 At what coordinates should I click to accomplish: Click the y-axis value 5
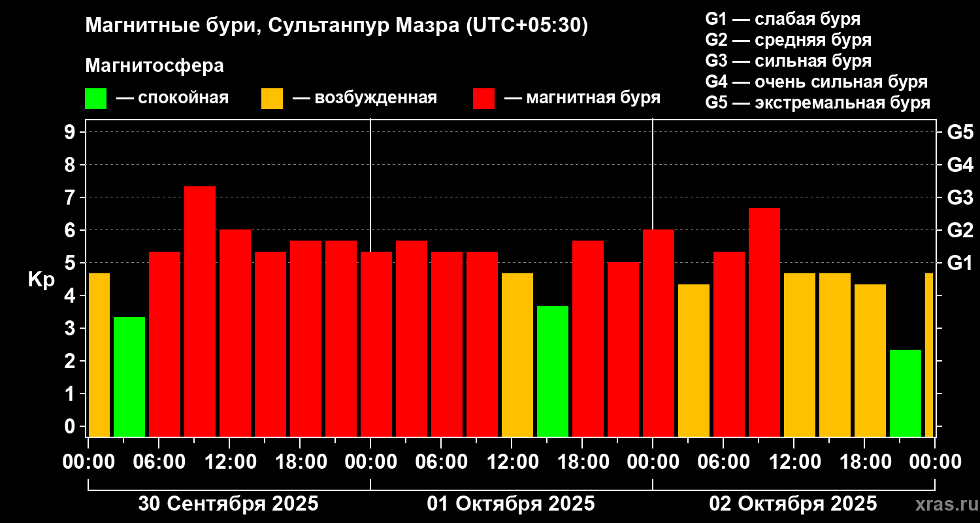click(x=71, y=263)
